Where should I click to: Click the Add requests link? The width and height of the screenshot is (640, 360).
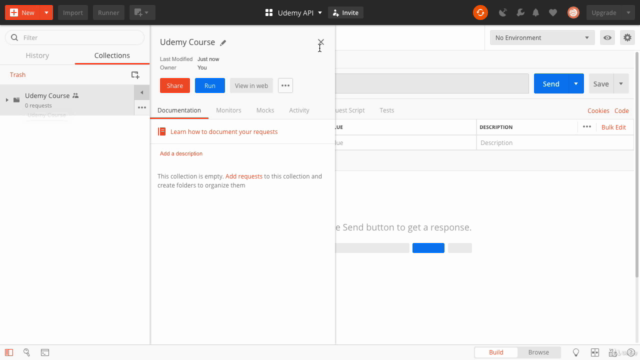pyautogui.click(x=244, y=176)
